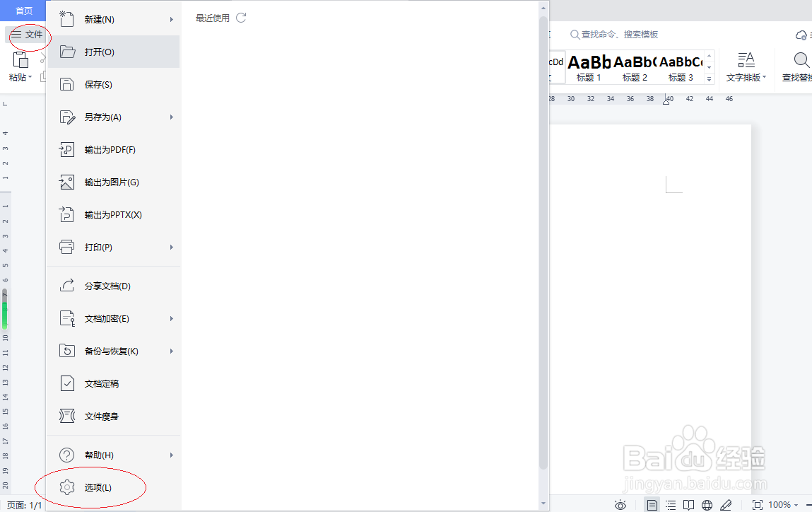Click the 输出为PPTX(X) icon
Screen dimensions: 812x512
[x=67, y=214]
